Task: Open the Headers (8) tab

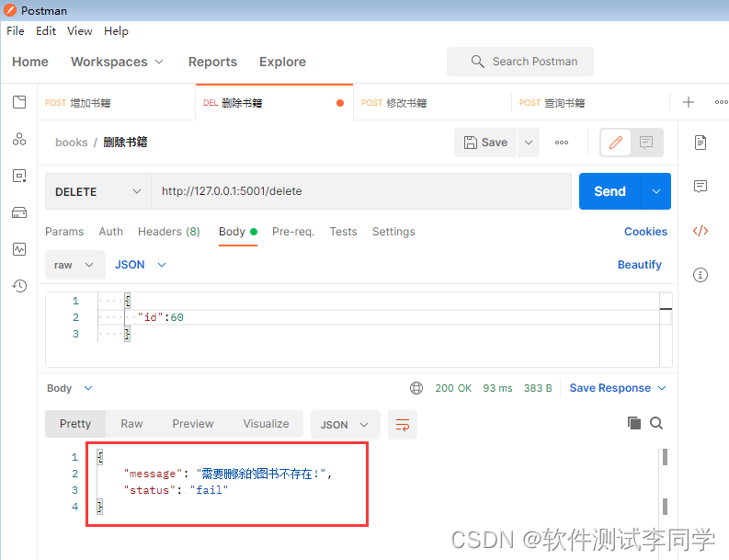Action: (169, 232)
